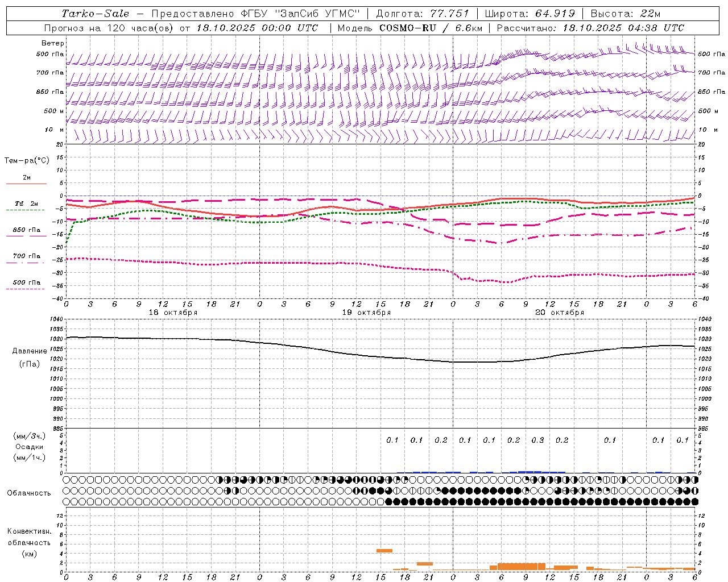Click the '(мм/1ч.)' precipitation unit label
The width and height of the screenshot is (728, 582).
point(30,458)
